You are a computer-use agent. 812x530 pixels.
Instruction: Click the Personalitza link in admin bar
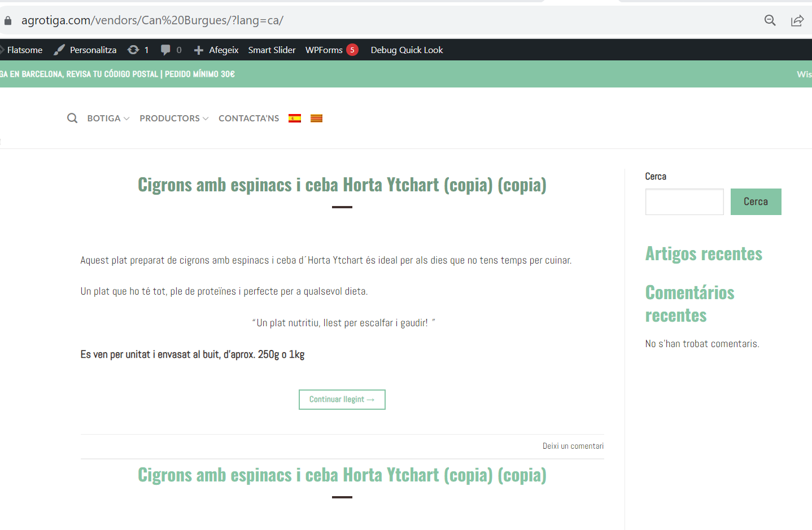(x=93, y=50)
